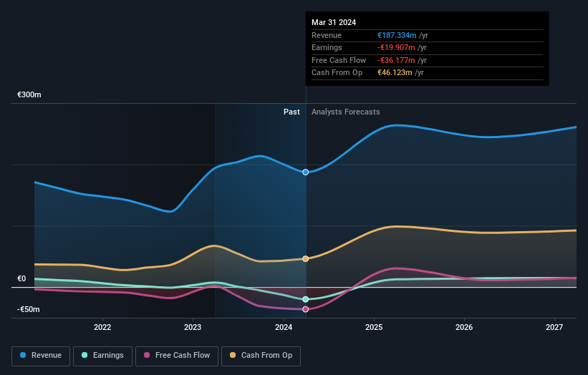Toggle the Cash From Op legend button

click(261, 356)
